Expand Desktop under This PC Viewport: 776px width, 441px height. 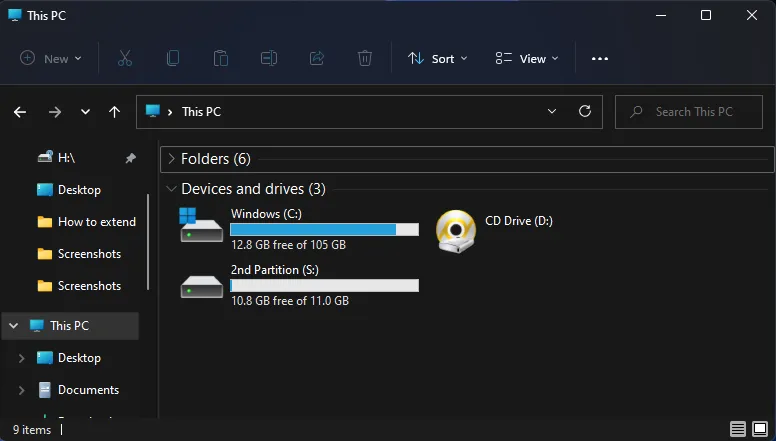click(21, 358)
